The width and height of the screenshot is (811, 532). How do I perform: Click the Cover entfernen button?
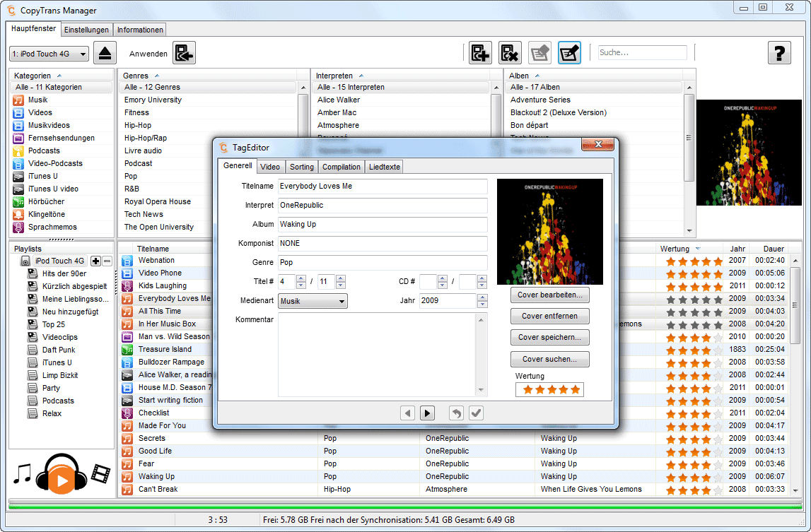[x=550, y=316]
